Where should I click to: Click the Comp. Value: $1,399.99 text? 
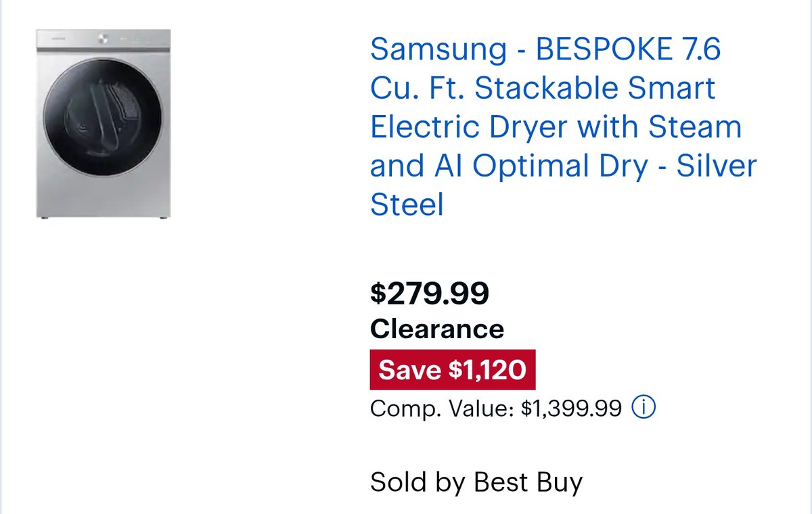click(495, 408)
